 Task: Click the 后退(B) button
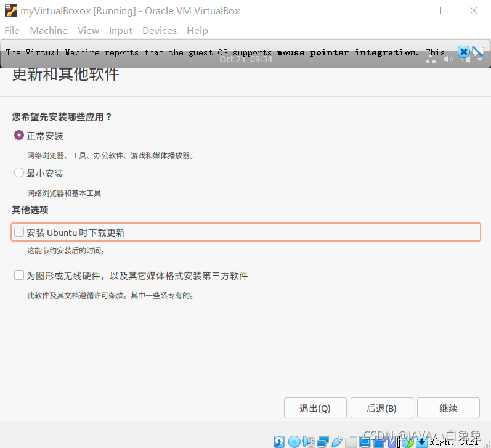[382, 408]
